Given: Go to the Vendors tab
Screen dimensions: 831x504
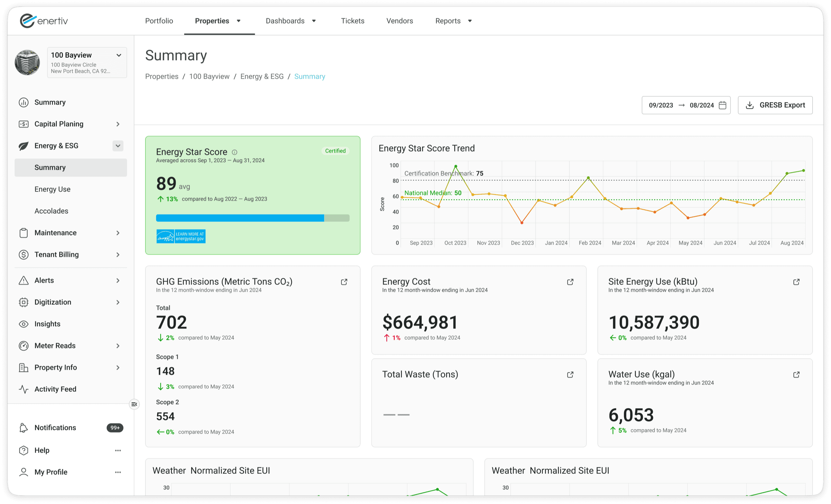Looking at the screenshot, I should pyautogui.click(x=400, y=21).
